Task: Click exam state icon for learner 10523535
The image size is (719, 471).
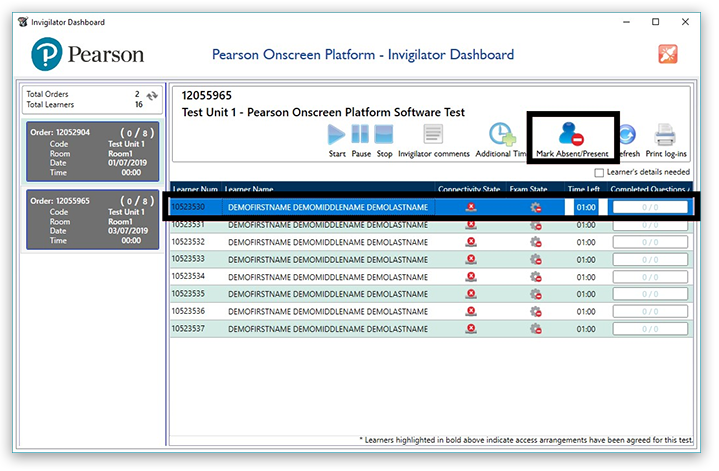Action: click(536, 294)
